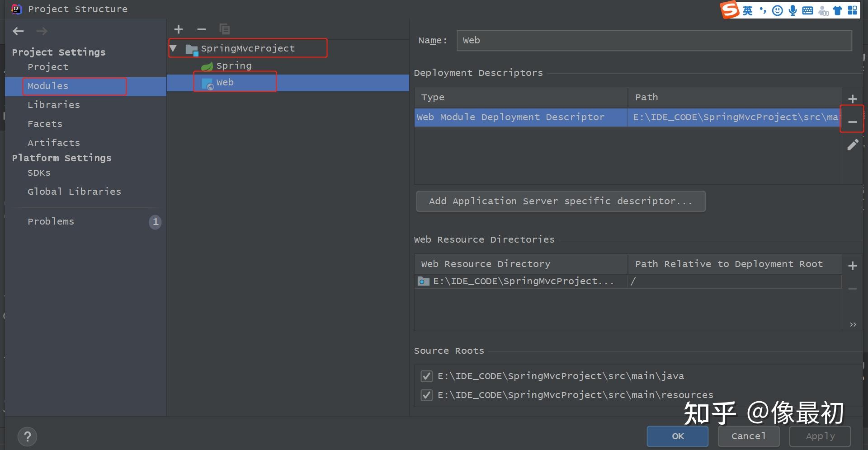Add a new module with plus icon
This screenshot has height=450, width=868.
(x=179, y=29)
